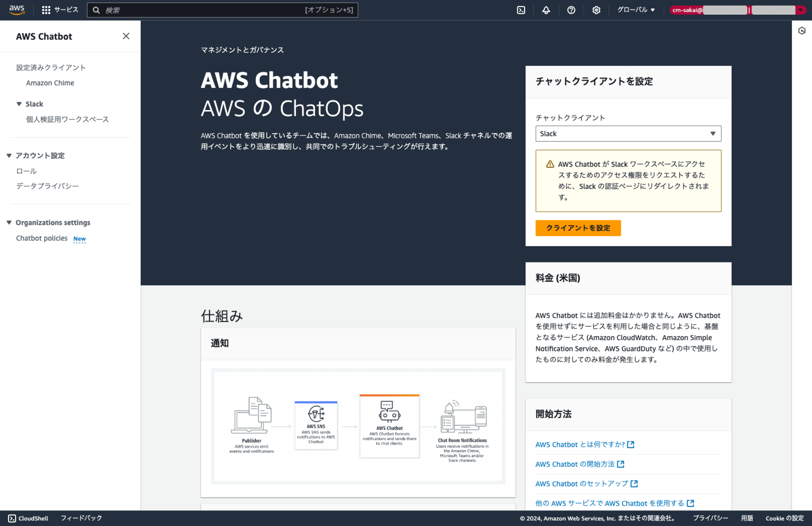The image size is (812, 526).
Task: Open Cookie の設定 in footer
Action: point(784,518)
